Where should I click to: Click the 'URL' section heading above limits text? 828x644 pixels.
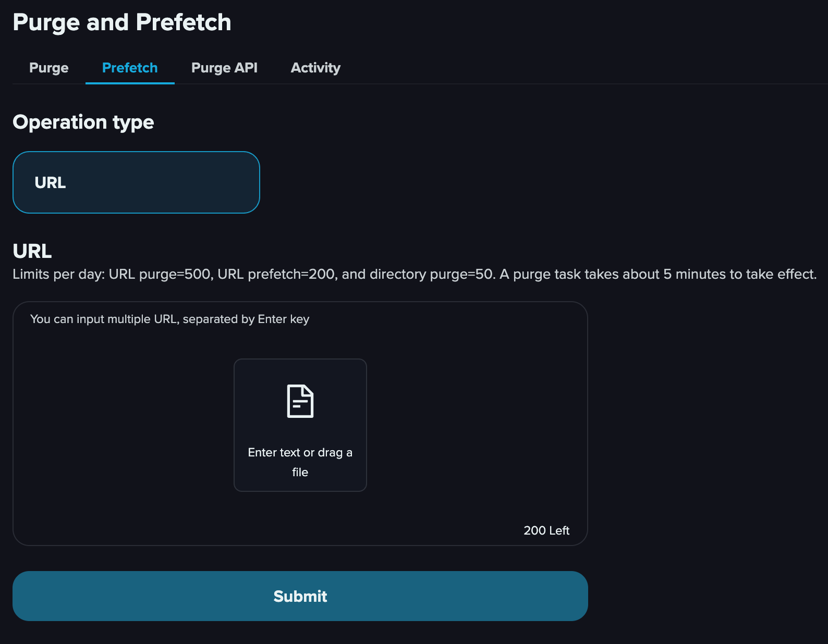click(32, 251)
